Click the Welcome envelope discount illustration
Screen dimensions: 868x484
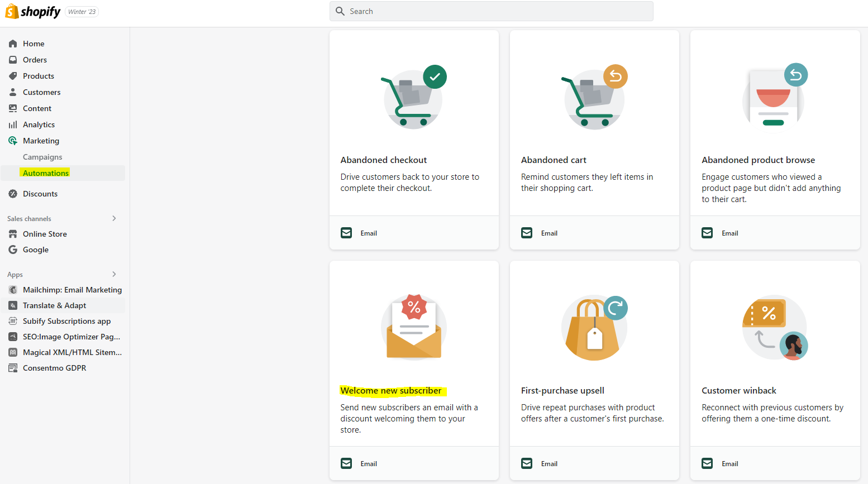coord(414,327)
